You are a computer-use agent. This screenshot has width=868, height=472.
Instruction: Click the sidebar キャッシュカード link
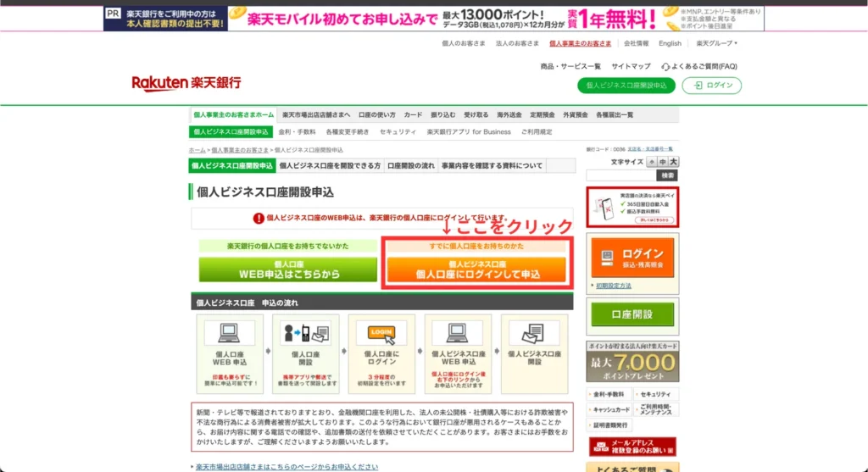pos(609,410)
